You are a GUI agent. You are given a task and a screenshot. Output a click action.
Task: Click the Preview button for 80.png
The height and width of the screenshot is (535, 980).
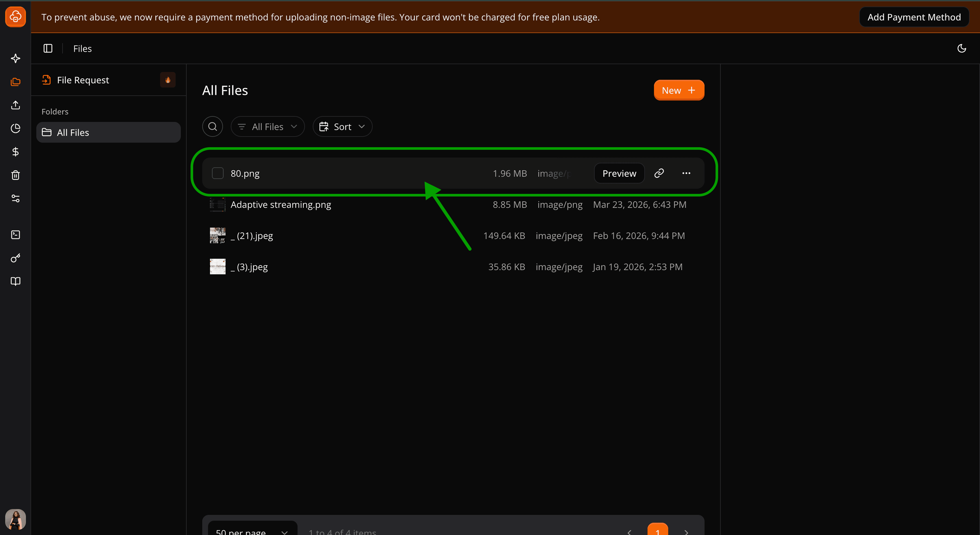tap(619, 173)
